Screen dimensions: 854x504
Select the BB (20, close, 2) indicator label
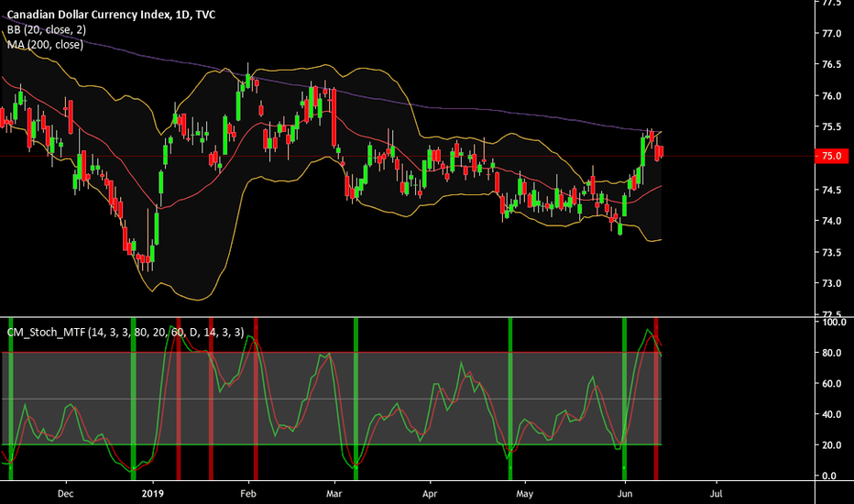click(47, 30)
